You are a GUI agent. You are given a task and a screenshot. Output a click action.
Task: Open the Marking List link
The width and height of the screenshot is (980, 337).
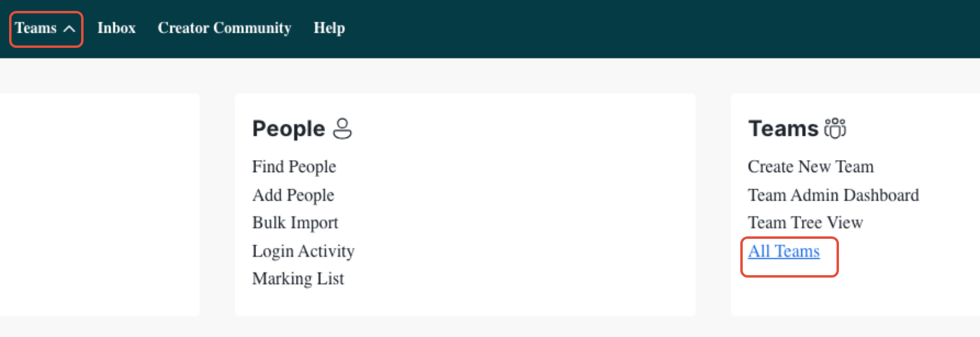[298, 279]
